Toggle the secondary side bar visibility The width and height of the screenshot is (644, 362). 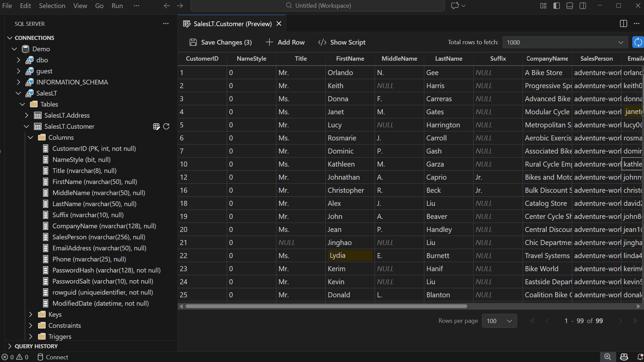(x=583, y=6)
